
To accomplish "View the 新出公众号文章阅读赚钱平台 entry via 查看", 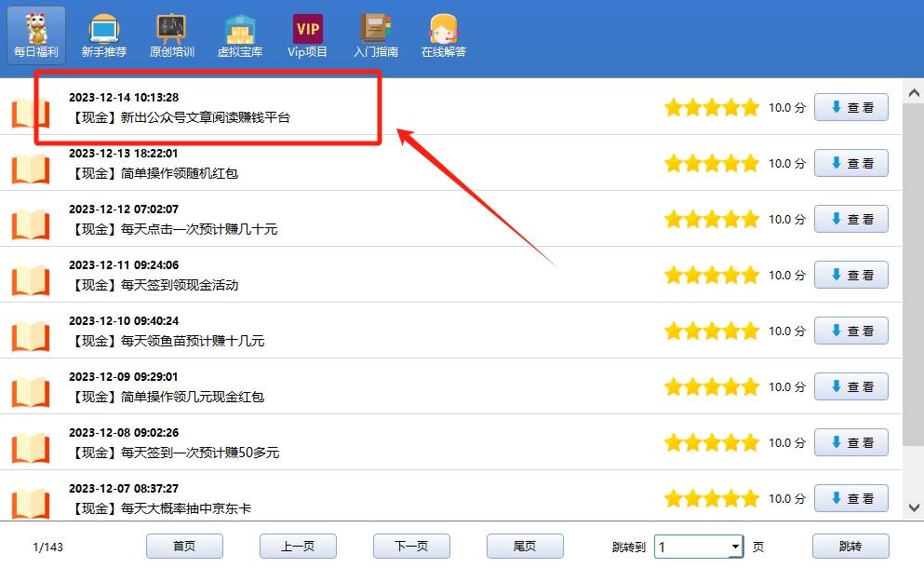I will point(850,107).
